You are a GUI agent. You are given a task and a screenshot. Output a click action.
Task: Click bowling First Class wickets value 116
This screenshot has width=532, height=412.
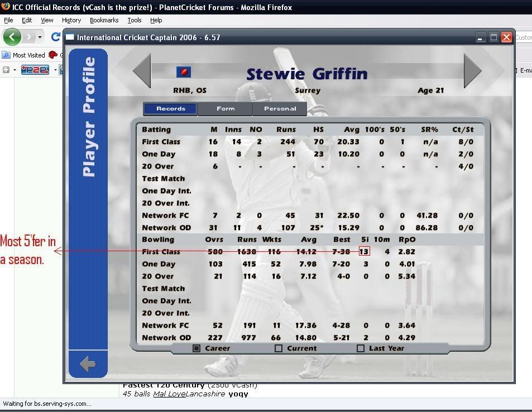pyautogui.click(x=274, y=251)
